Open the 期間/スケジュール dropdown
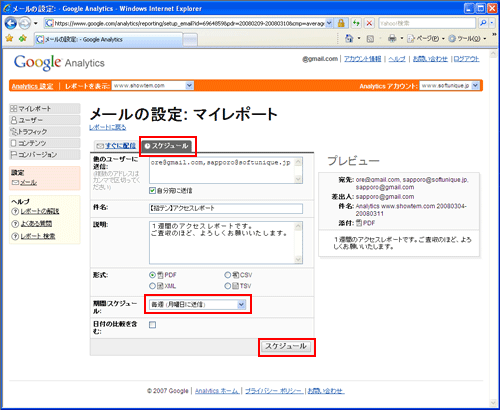The height and width of the screenshot is (410, 500). [198, 304]
